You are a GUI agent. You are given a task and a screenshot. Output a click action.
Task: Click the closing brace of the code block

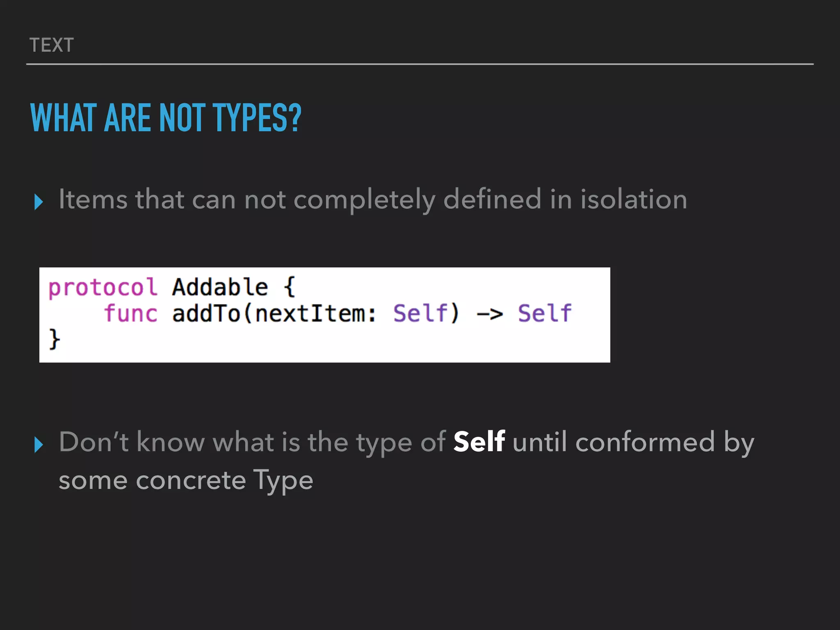pos(55,339)
